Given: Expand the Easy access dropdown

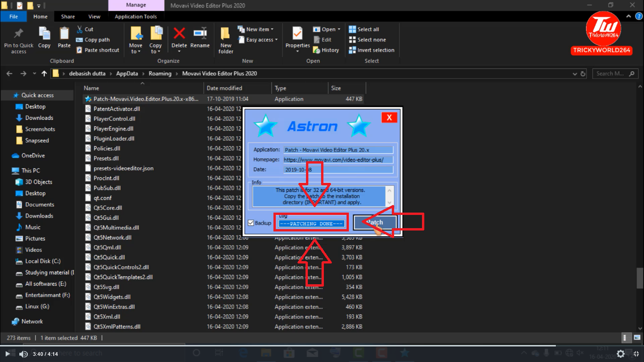Looking at the screenshot, I should pos(258,40).
